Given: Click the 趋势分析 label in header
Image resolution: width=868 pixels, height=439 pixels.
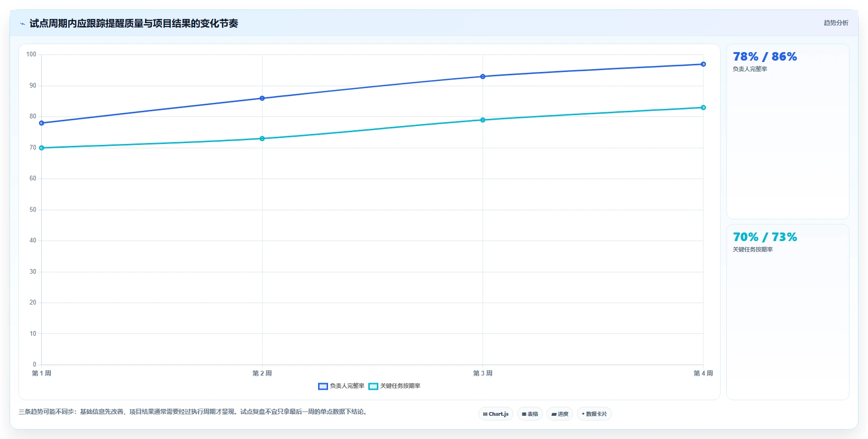Looking at the screenshot, I should pyautogui.click(x=836, y=23).
